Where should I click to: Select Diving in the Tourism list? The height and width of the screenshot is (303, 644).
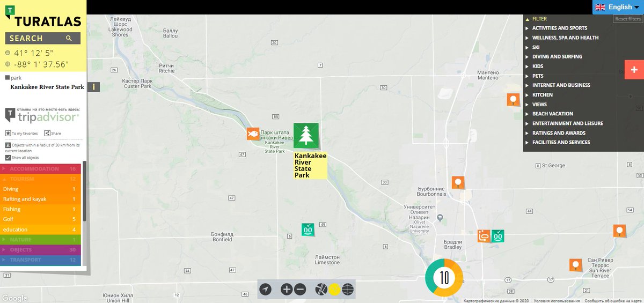pos(40,189)
